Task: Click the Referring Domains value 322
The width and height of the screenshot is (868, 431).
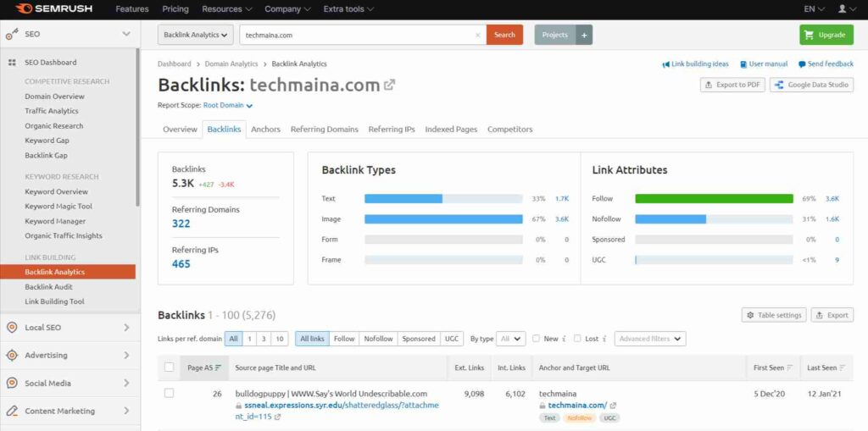Action: 181,224
